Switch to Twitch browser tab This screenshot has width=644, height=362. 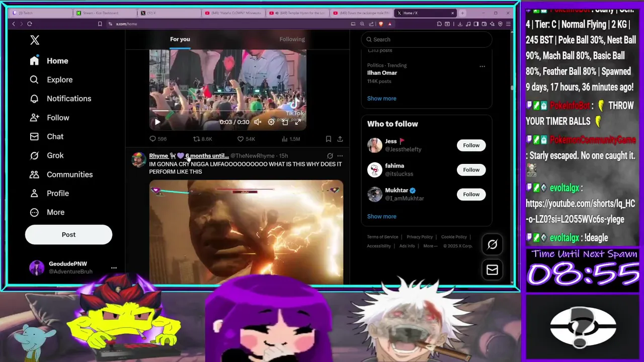(40, 13)
